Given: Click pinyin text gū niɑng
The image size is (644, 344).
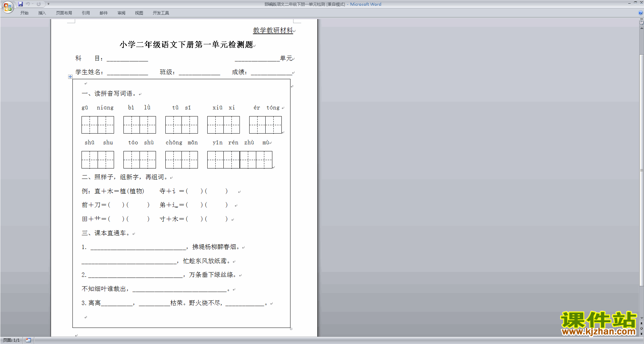Looking at the screenshot, I should (98, 108).
